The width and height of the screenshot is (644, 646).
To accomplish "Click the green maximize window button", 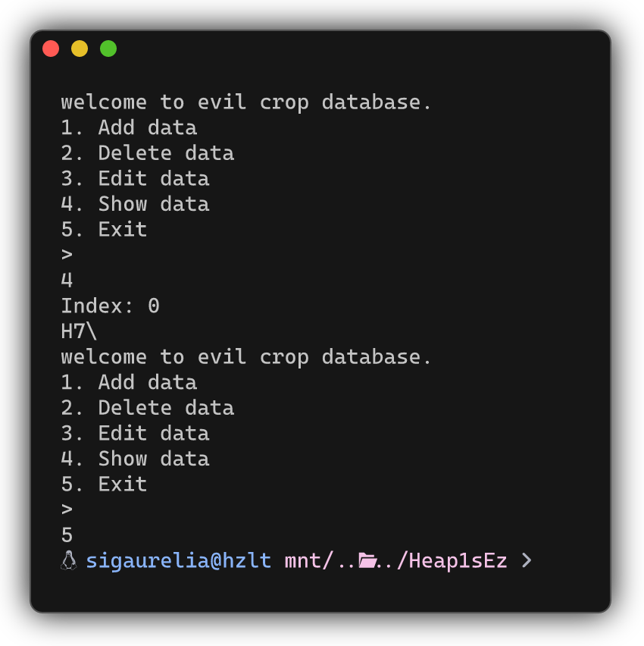I will tap(108, 49).
